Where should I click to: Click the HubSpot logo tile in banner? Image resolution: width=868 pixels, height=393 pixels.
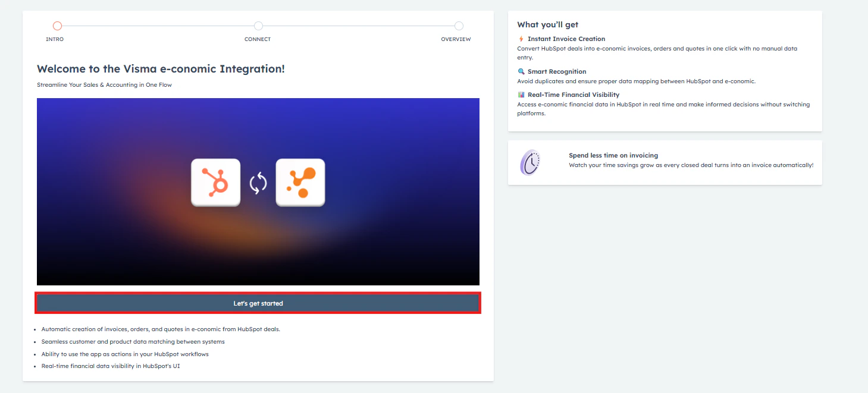(x=215, y=183)
